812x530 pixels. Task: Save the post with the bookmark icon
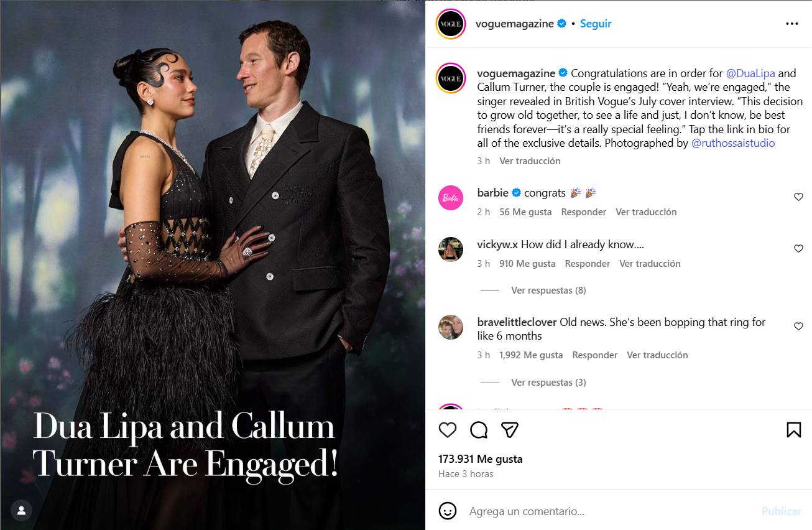click(793, 430)
